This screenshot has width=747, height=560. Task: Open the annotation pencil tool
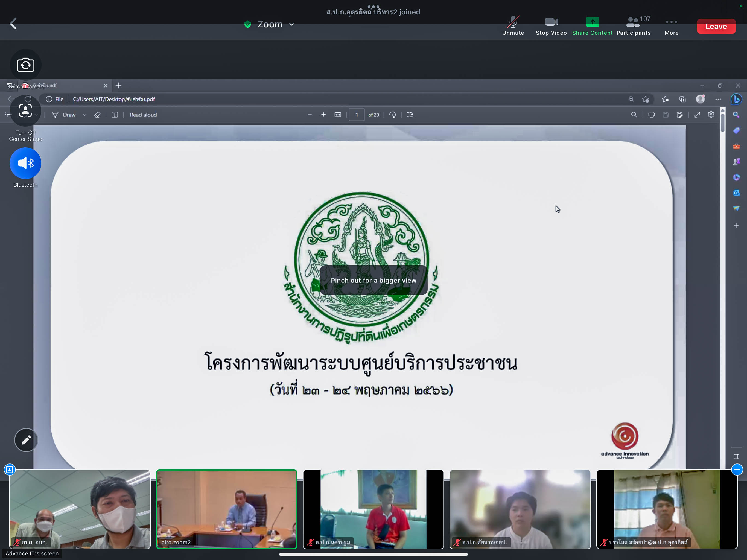pyautogui.click(x=26, y=440)
